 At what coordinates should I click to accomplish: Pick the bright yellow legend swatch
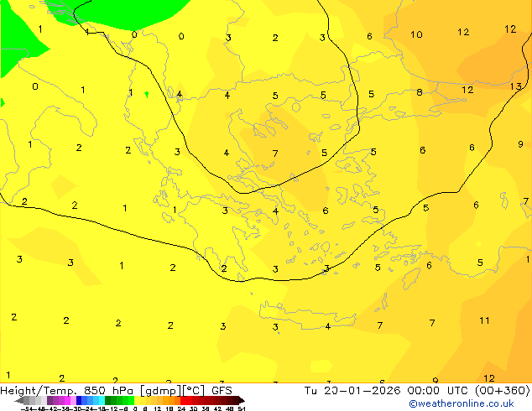[x=137, y=400]
